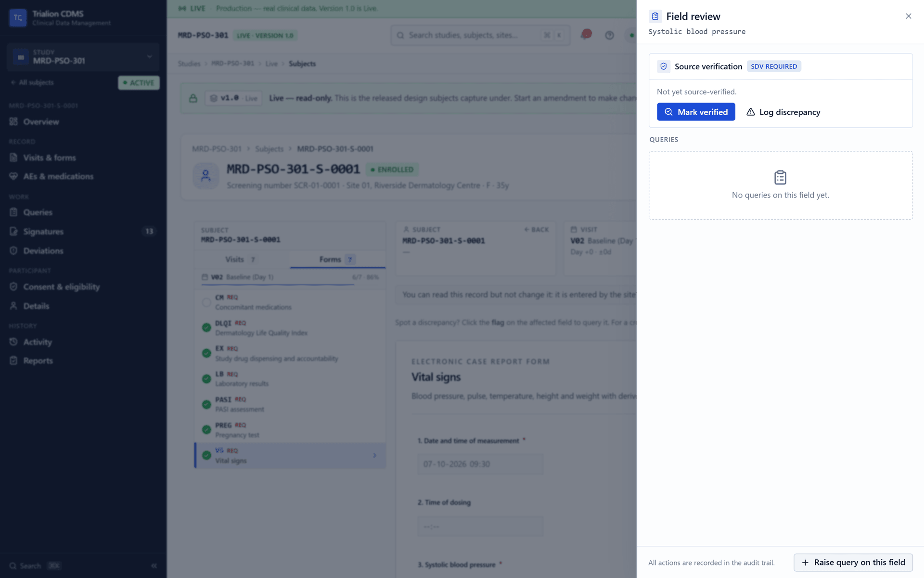
Task: Open Activity history in sidebar
Action: click(83, 342)
